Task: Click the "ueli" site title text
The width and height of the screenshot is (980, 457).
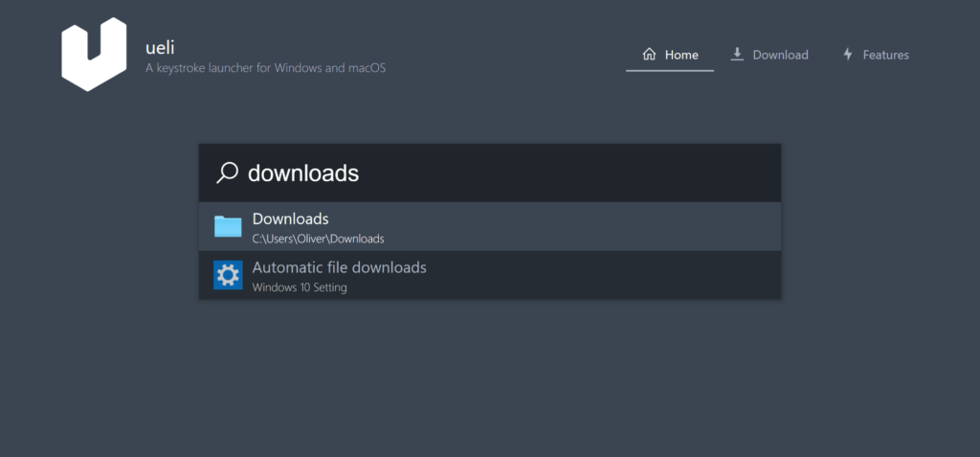Action: coord(160,47)
